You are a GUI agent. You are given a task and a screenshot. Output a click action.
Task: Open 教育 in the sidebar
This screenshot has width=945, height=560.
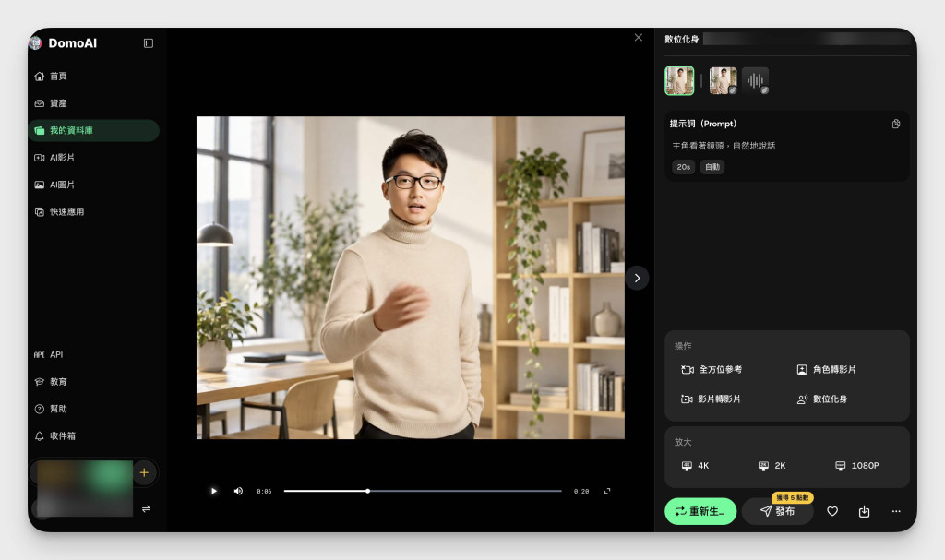point(51,382)
